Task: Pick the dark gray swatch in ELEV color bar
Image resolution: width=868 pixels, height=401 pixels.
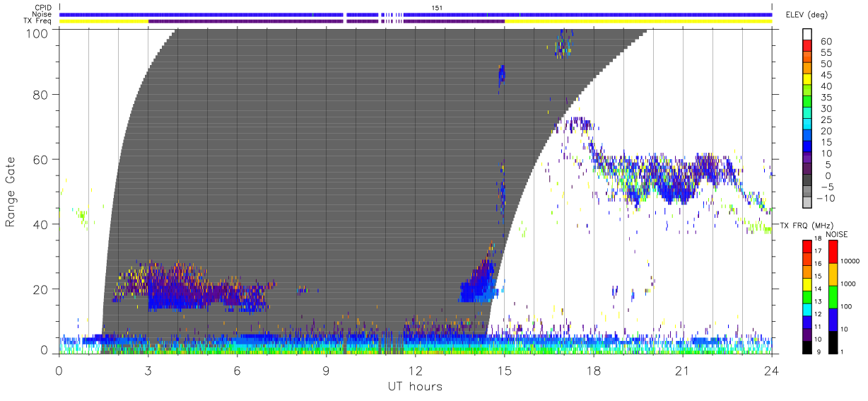Action: (x=808, y=181)
